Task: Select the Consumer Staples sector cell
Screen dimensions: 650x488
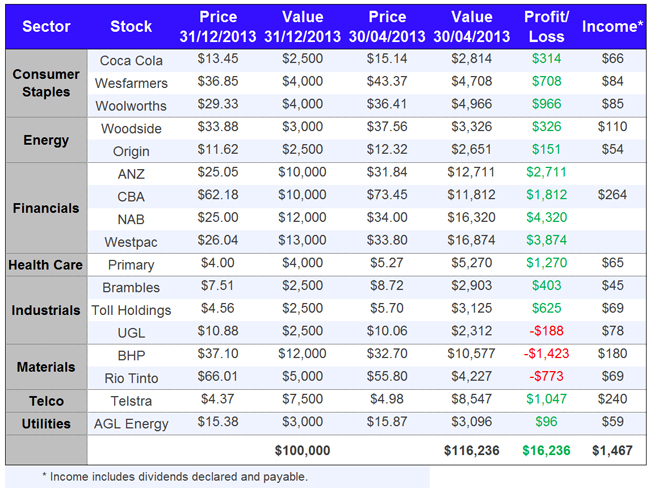Action: (x=46, y=83)
